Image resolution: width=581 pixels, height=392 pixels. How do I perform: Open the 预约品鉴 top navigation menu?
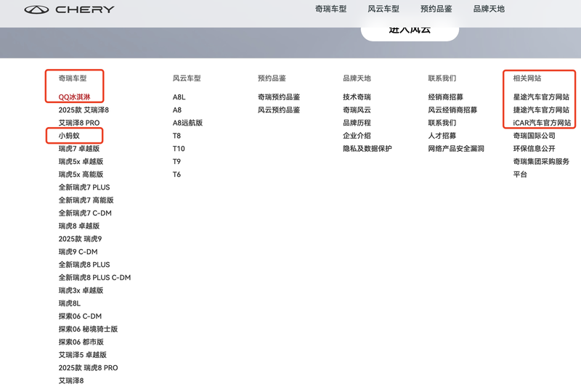436,9
